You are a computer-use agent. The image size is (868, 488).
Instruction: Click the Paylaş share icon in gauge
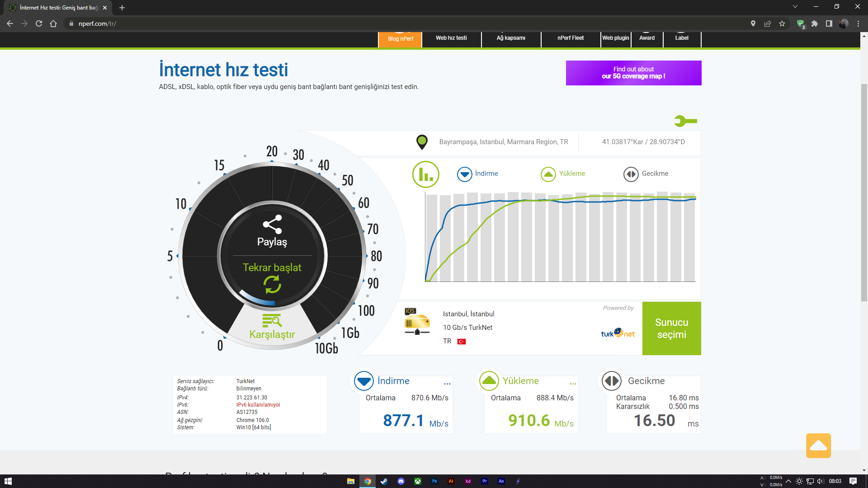pos(272,225)
